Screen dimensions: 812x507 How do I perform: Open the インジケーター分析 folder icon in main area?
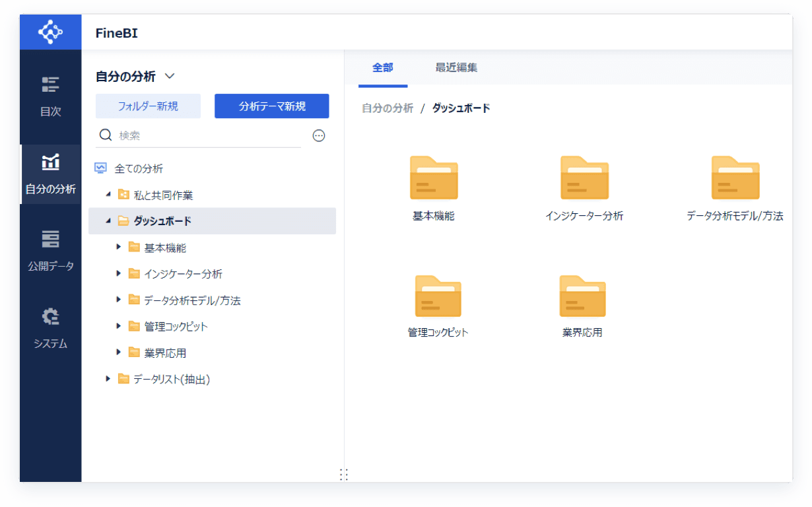pos(584,178)
